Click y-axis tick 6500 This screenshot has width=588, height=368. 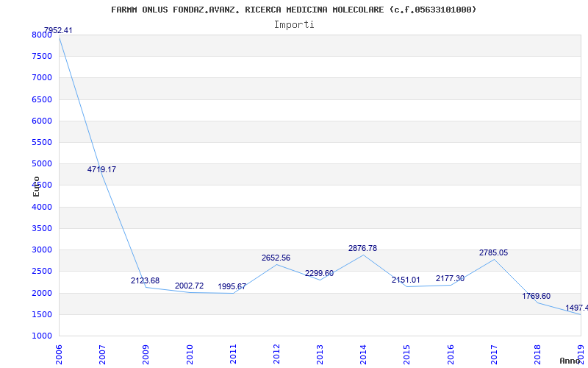(x=42, y=99)
